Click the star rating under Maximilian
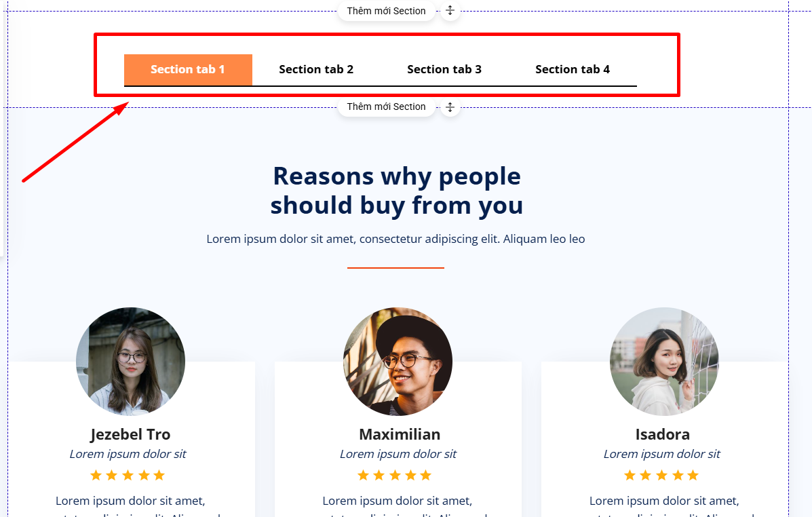 395,475
